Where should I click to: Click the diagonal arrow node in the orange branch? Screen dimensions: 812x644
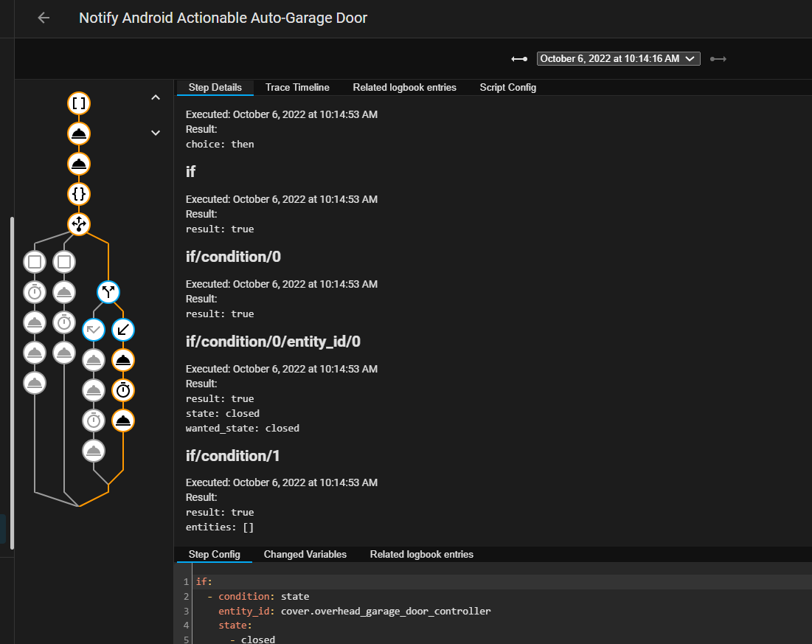(x=122, y=330)
